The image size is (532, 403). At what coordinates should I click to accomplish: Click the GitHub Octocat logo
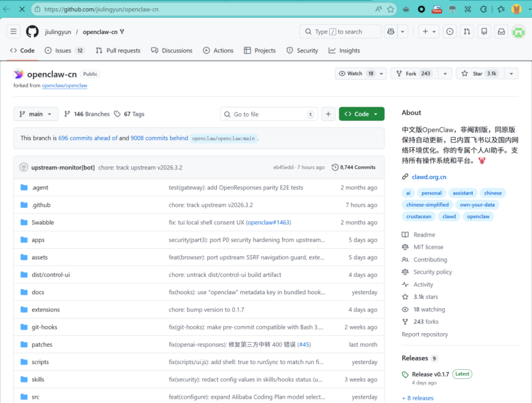tap(32, 31)
